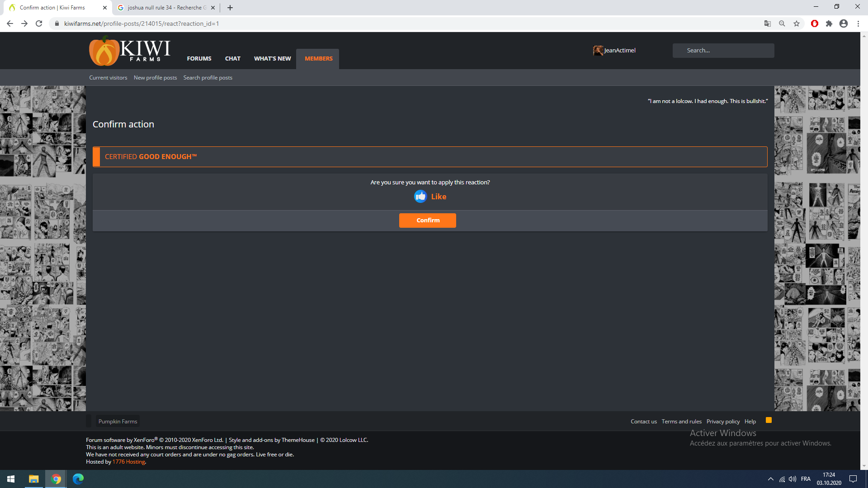Click the FRA language indicator
The height and width of the screenshot is (488, 868).
tap(806, 479)
